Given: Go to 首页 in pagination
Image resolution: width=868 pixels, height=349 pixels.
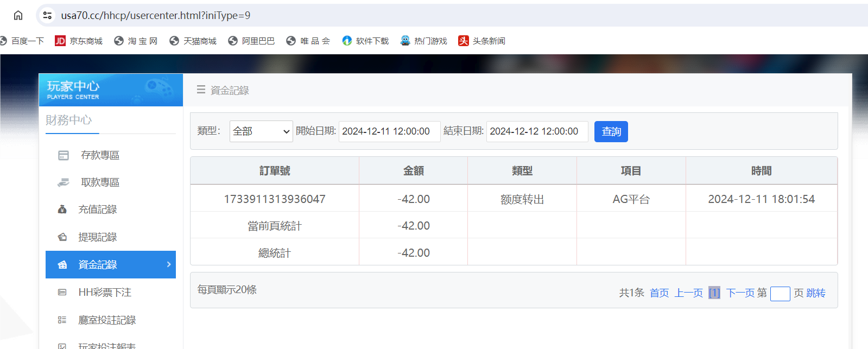Looking at the screenshot, I should [x=660, y=293].
